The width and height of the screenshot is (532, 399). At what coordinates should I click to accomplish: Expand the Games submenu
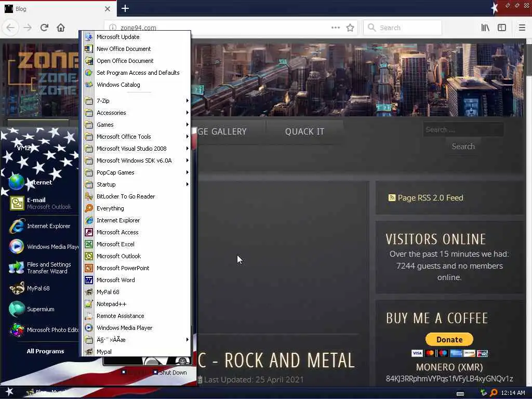[x=137, y=125]
